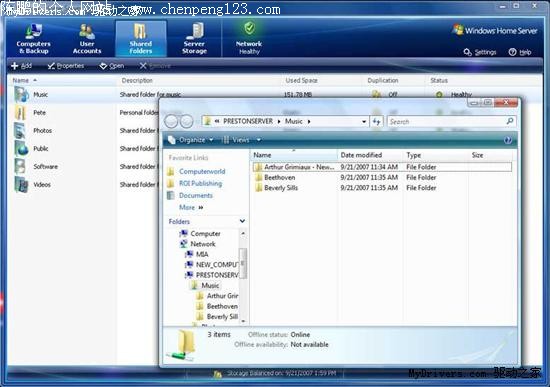Select MIA in the folder tree
Image resolution: width=550 pixels, height=387 pixels.
tap(202, 254)
